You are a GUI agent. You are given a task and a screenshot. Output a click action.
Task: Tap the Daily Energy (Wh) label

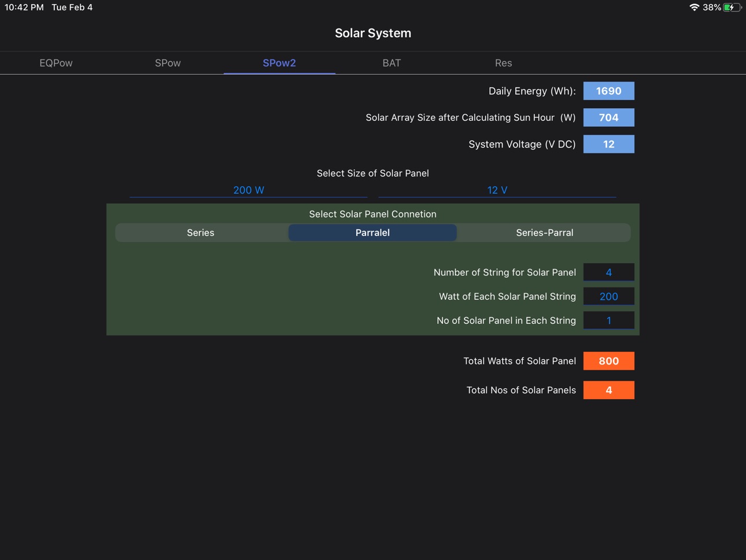pyautogui.click(x=532, y=91)
